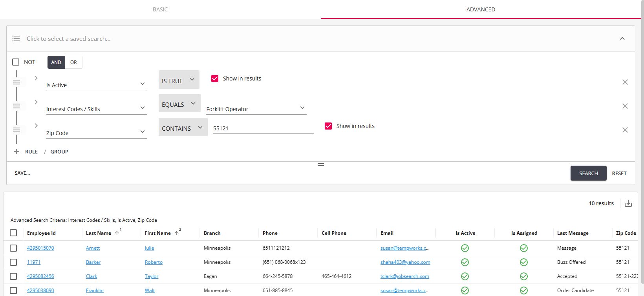Click the 10 results count

tap(601, 203)
